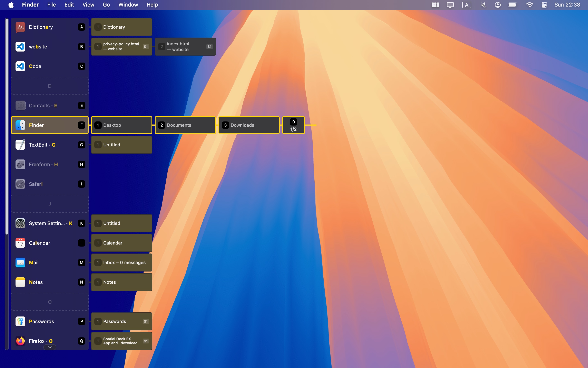Click the Finder face icon in switcher

20,125
